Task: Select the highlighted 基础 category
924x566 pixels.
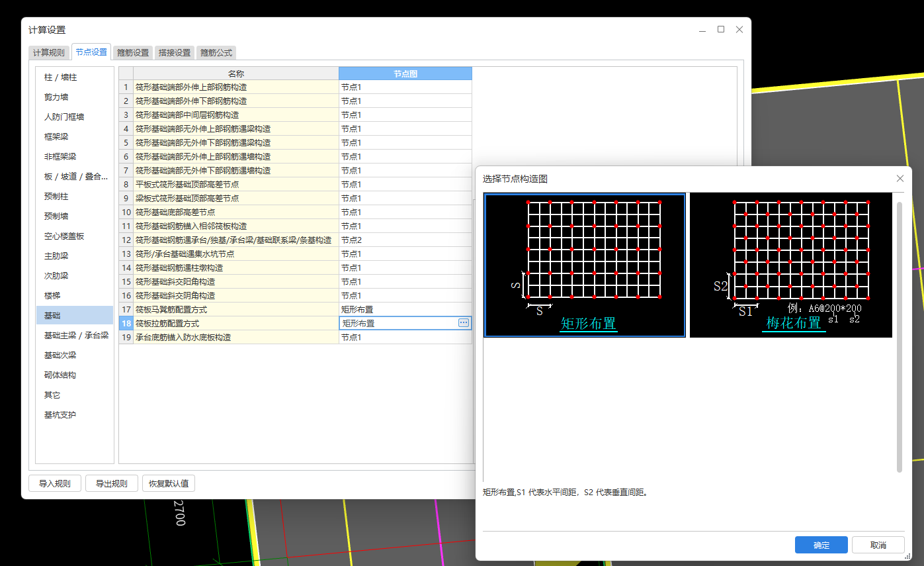Action: tap(75, 316)
